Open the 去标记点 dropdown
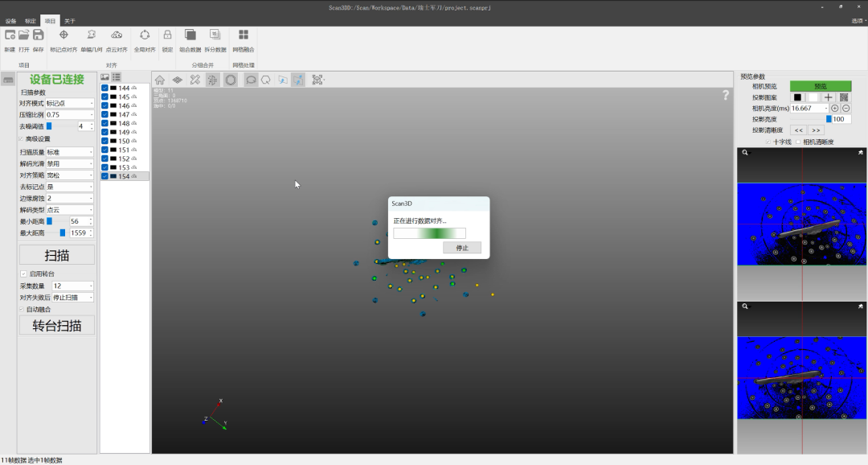The image size is (868, 465). (70, 187)
